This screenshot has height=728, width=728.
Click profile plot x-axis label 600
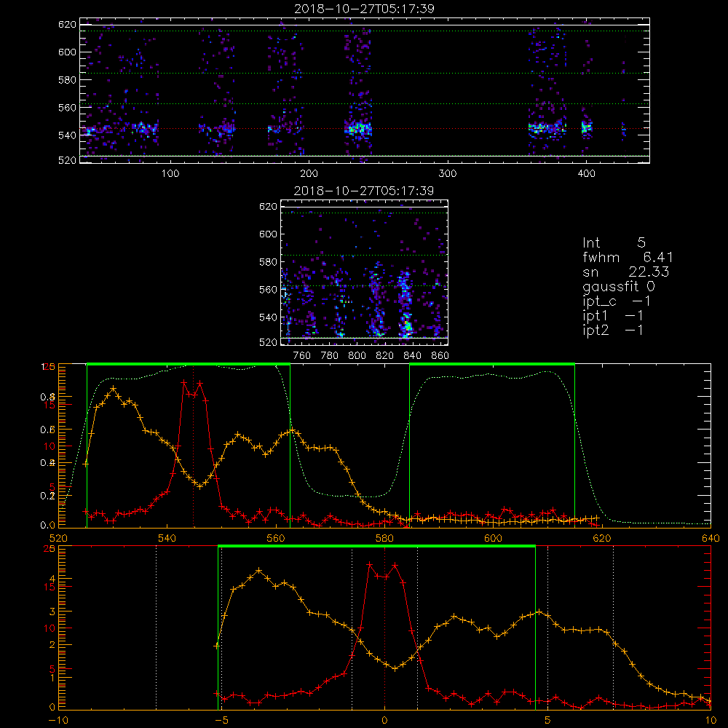(x=493, y=539)
